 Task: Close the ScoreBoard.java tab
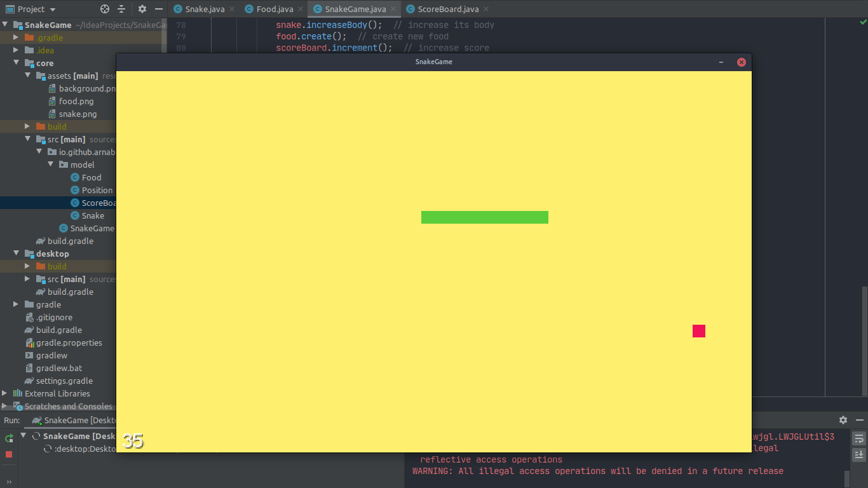click(x=486, y=9)
